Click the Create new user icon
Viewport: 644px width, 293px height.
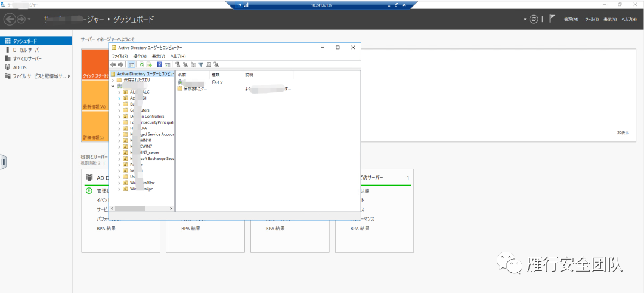pyautogui.click(x=178, y=64)
